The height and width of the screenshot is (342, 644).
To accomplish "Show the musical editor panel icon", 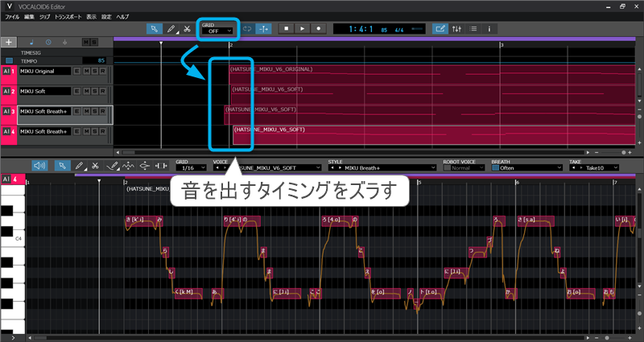I will click(440, 29).
